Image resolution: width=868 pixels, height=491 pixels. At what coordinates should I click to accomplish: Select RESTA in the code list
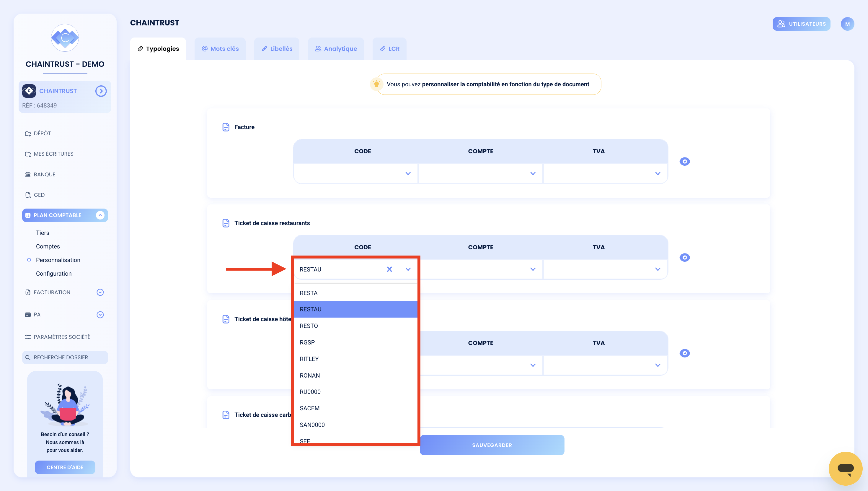[355, 293]
